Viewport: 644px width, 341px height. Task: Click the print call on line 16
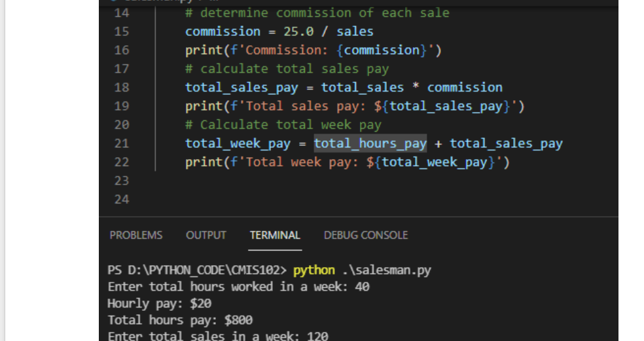pyautogui.click(x=204, y=50)
